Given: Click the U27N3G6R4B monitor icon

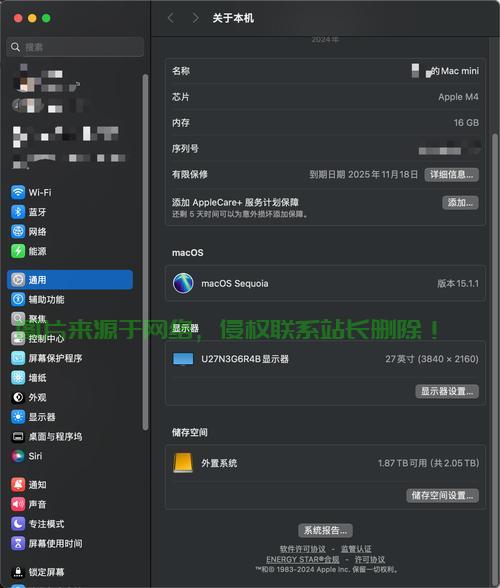Looking at the screenshot, I should pos(183,359).
